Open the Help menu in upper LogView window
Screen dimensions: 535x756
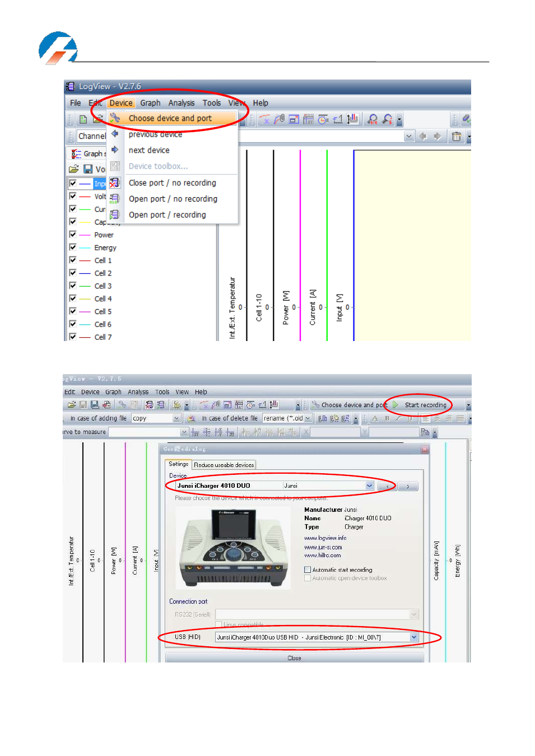click(x=260, y=103)
